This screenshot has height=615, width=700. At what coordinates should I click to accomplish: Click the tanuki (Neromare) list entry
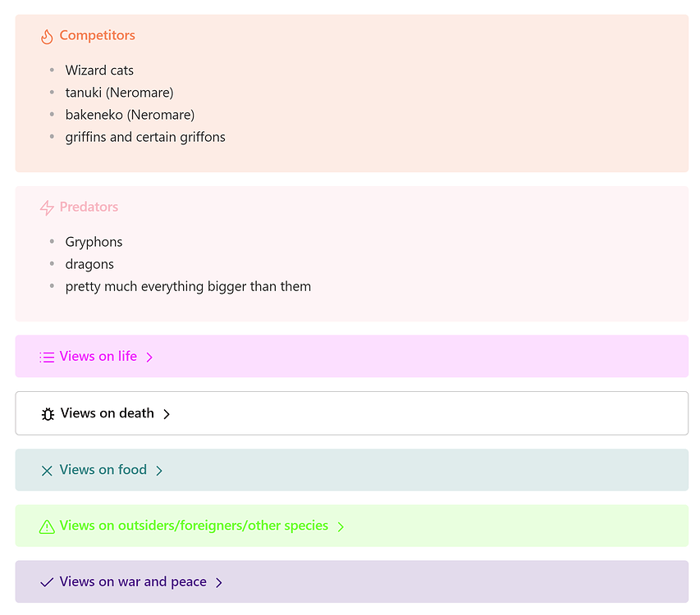[x=119, y=93]
